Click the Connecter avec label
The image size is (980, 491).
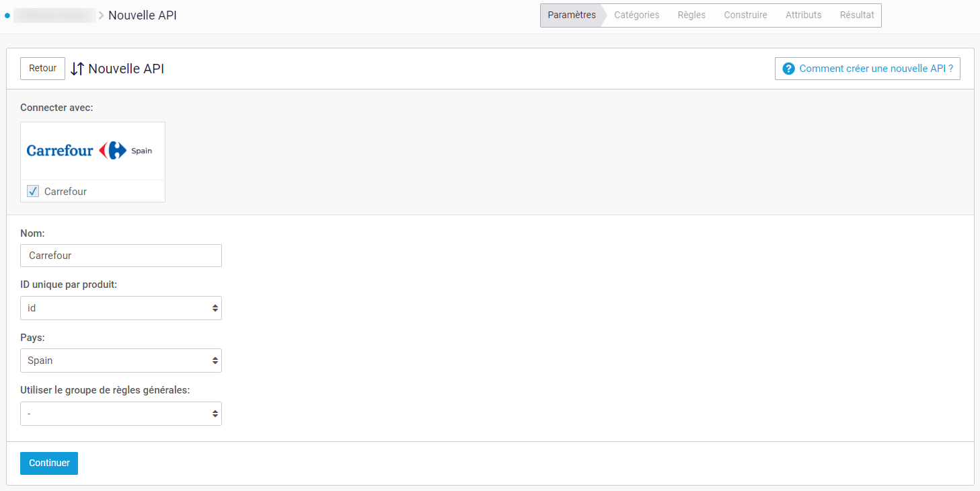56,108
